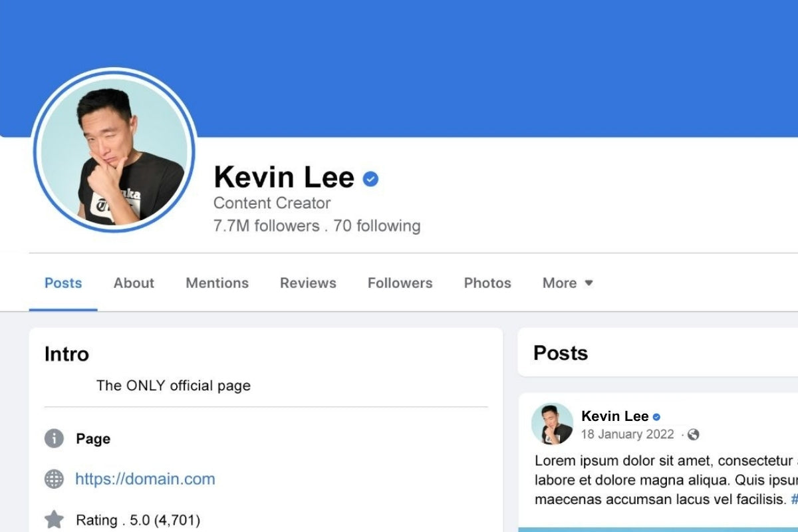
Task: Expand the More tab dropdown
Action: [x=567, y=283]
